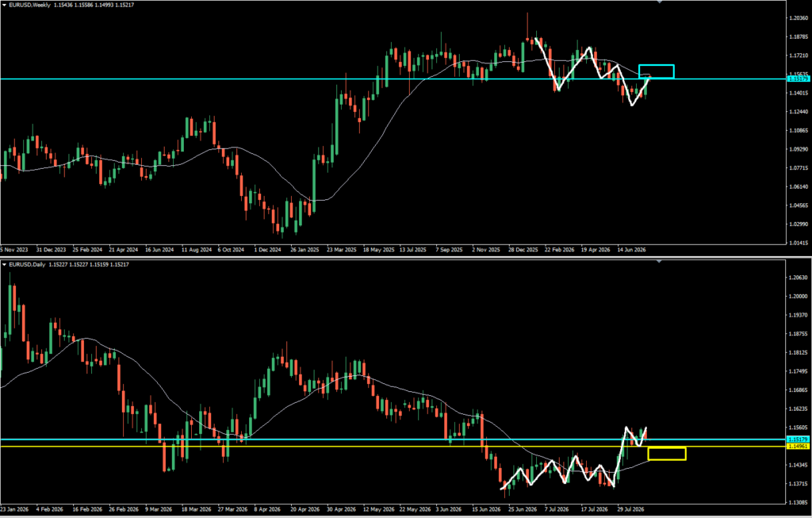
Task: Click the 1.20360 level on Weekly price scale
Action: pyautogui.click(x=799, y=18)
